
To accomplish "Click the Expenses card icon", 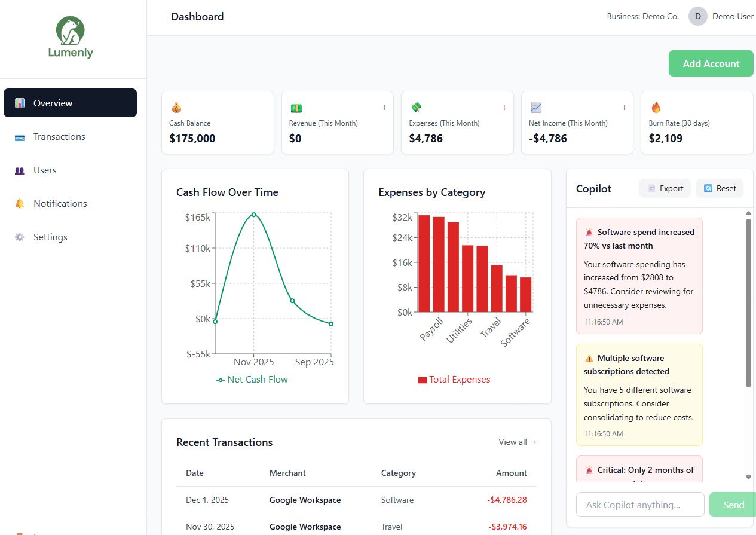I will [x=416, y=107].
